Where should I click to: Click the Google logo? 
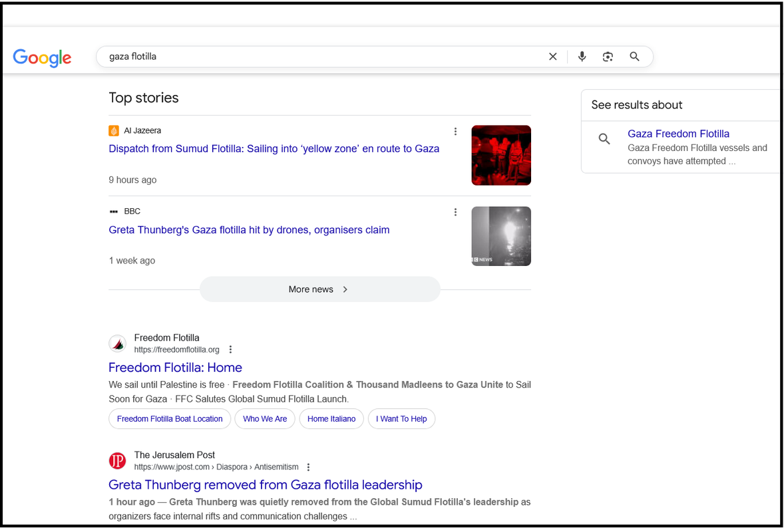click(42, 58)
